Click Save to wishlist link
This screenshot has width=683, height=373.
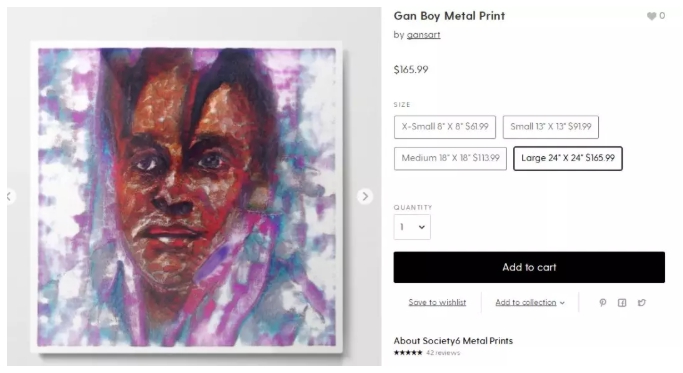click(437, 302)
